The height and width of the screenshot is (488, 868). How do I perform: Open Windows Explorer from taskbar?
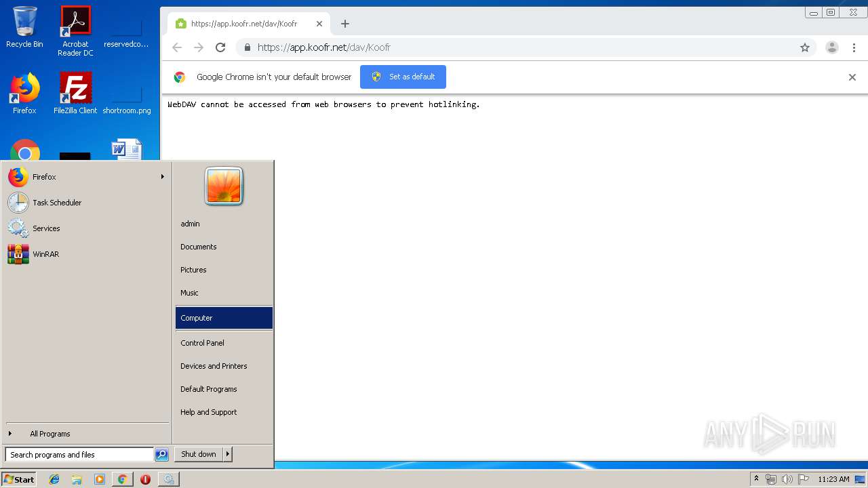click(x=77, y=479)
